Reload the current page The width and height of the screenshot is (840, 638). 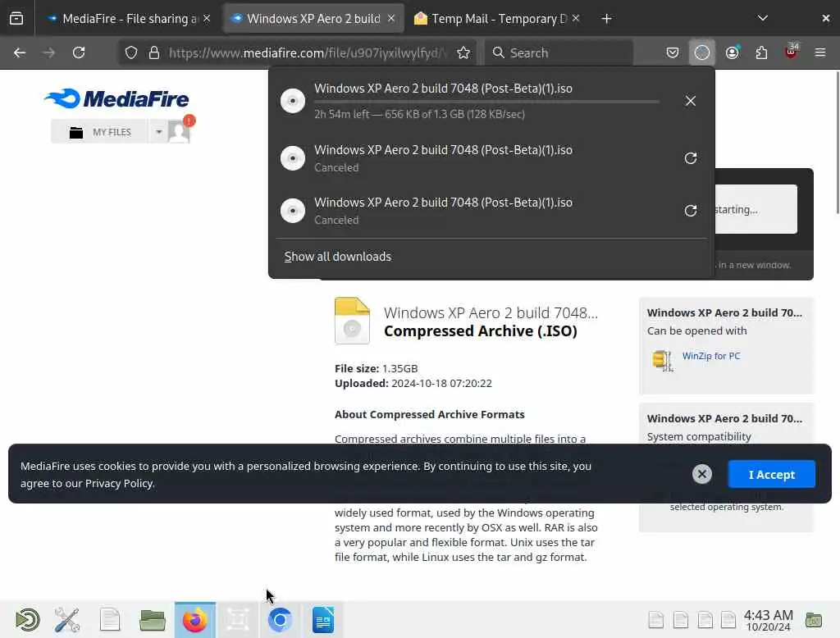tap(79, 52)
